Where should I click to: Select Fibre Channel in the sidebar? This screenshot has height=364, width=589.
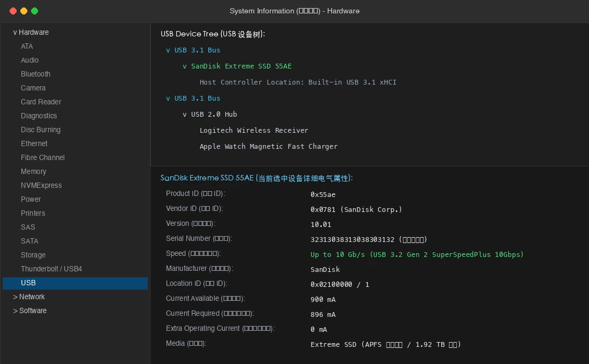43,157
